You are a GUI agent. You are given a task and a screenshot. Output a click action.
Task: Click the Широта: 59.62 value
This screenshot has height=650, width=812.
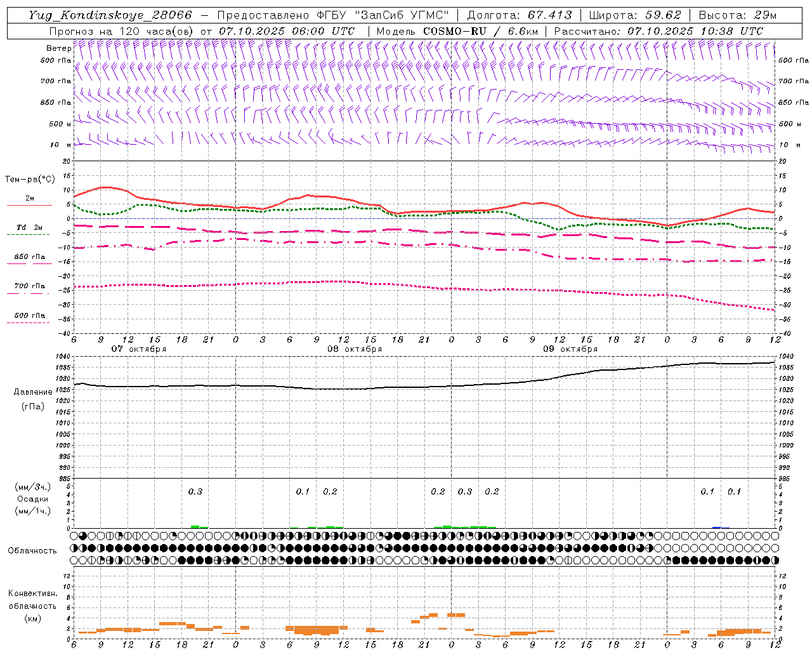pos(635,15)
